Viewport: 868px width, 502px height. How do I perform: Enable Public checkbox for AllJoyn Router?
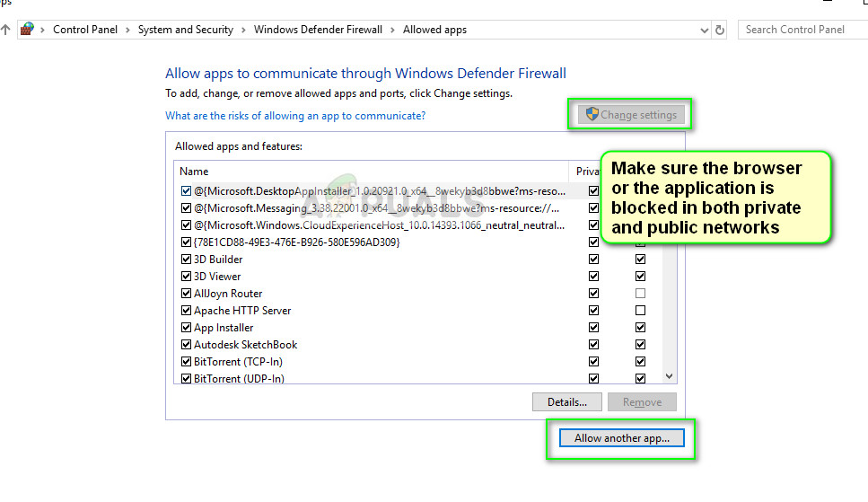pos(641,293)
